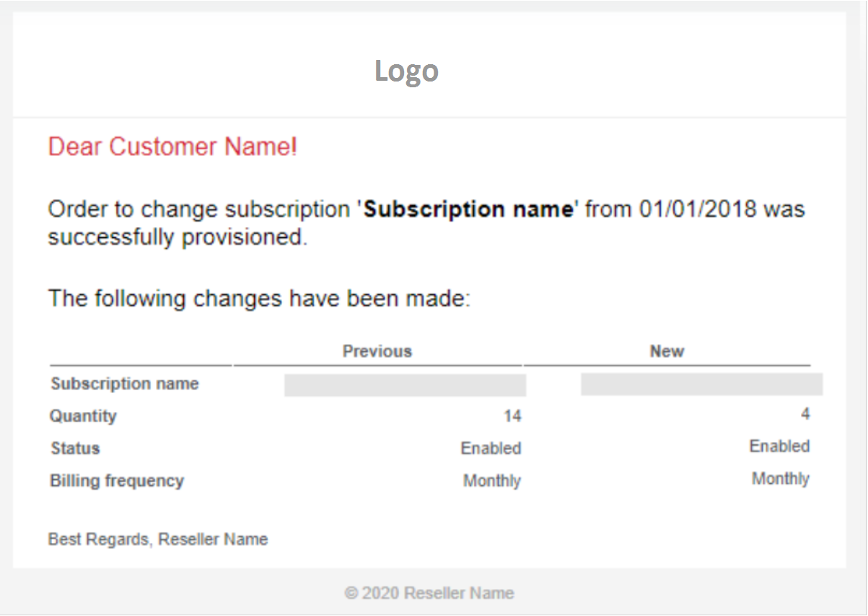Select the Billing frequency row label

coord(117,481)
